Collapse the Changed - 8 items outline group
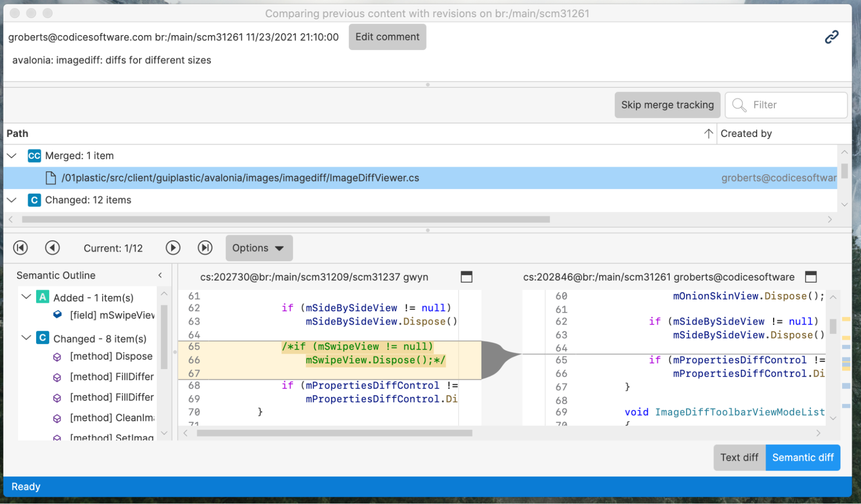 tap(26, 338)
